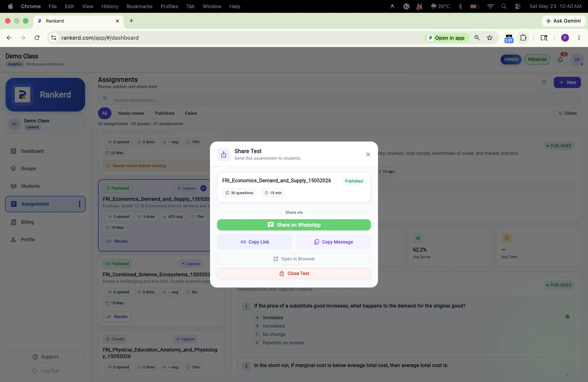This screenshot has width=588, height=382.
Task: Click Capture tag on Physical Education card
Action: tap(185, 339)
